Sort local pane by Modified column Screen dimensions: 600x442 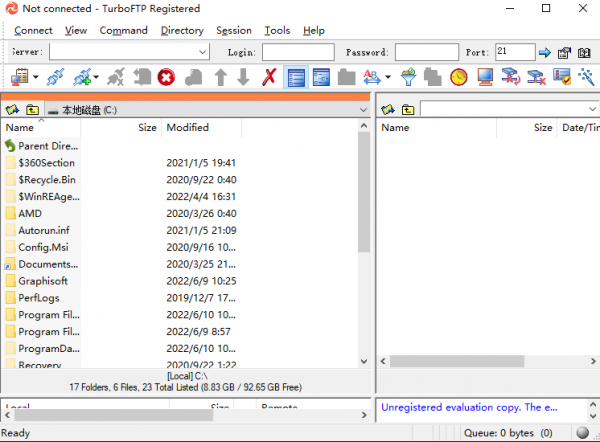(x=202, y=127)
